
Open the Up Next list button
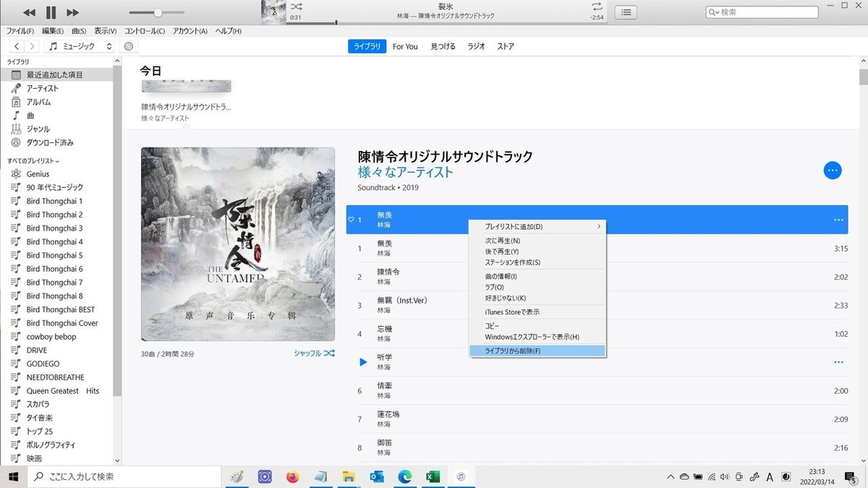coord(626,12)
